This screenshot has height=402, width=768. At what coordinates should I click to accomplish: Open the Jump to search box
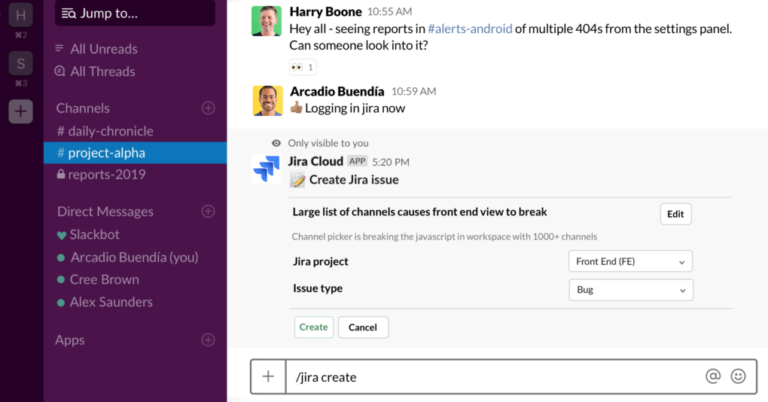135,13
